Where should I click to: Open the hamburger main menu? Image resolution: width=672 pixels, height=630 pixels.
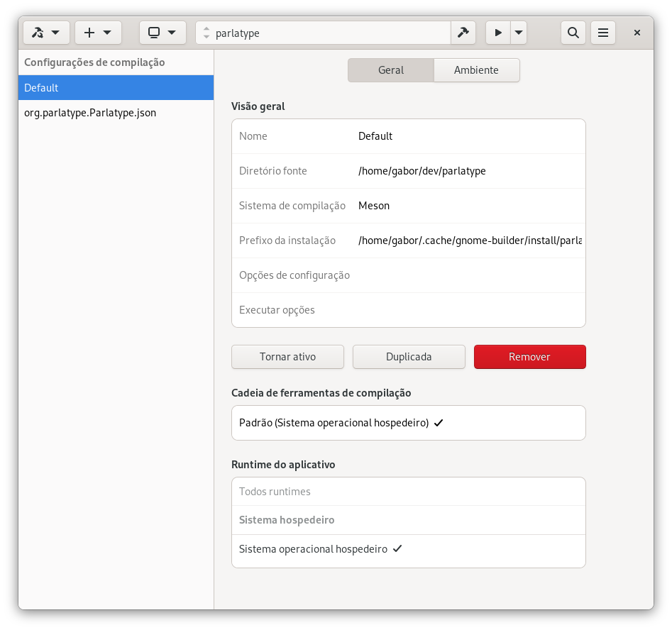(603, 33)
